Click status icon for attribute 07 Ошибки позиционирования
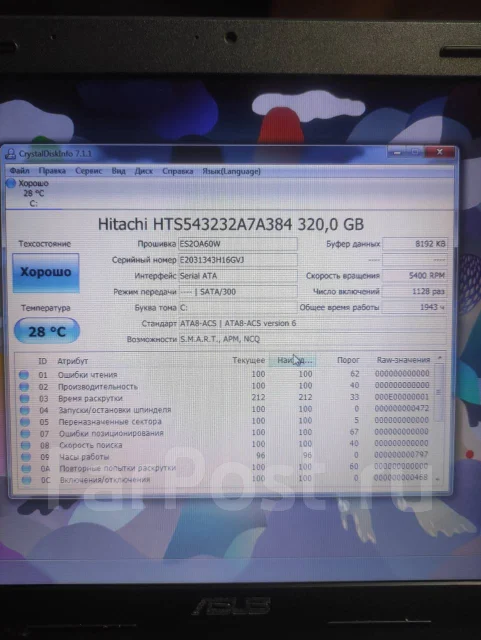 tap(25, 433)
